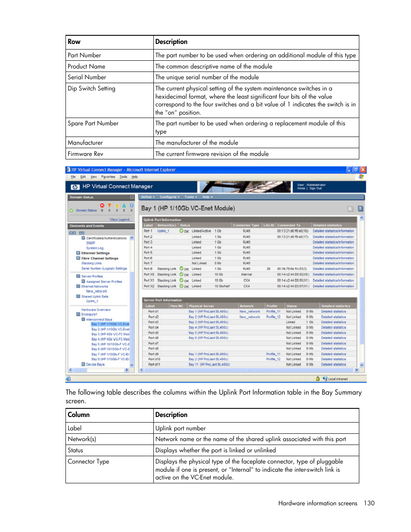Viewport: 411px width, 532px height.
Task: Collapse Shared Uplink Sets node
Action: tap(78, 296)
